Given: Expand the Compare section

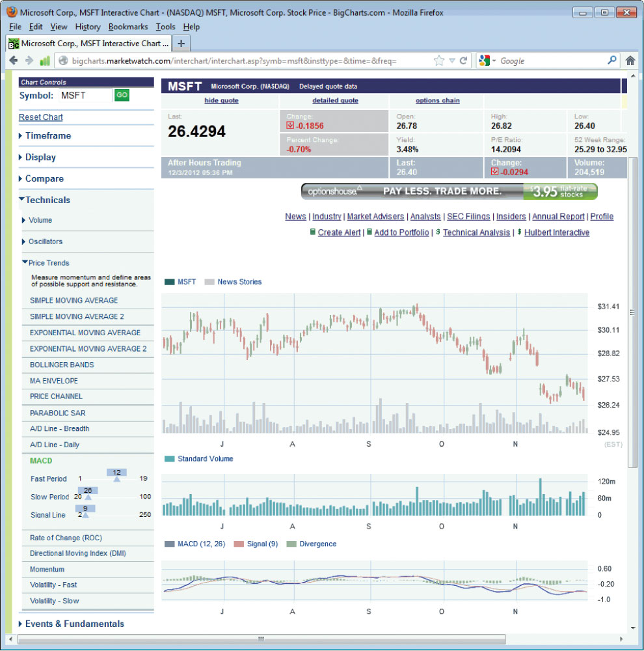Looking at the screenshot, I should [42, 179].
